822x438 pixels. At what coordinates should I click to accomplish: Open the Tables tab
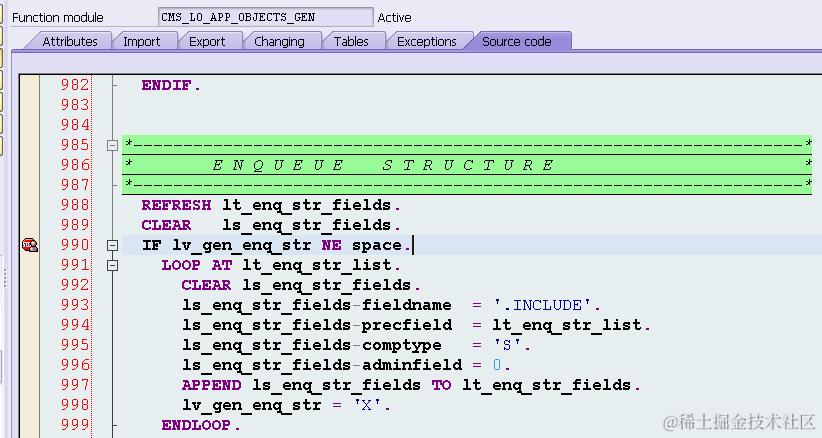click(x=351, y=41)
